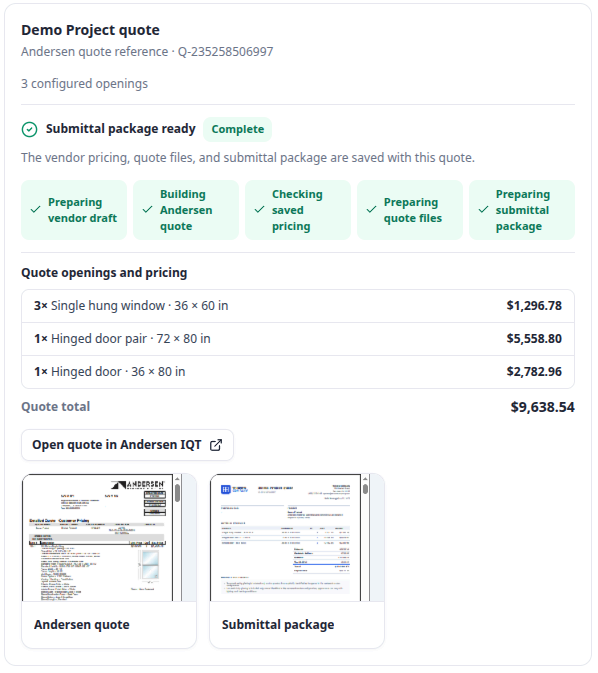The height and width of the screenshot is (673, 598).
Task: Click the Building Andersen quote step label
Action: pyautogui.click(x=186, y=210)
